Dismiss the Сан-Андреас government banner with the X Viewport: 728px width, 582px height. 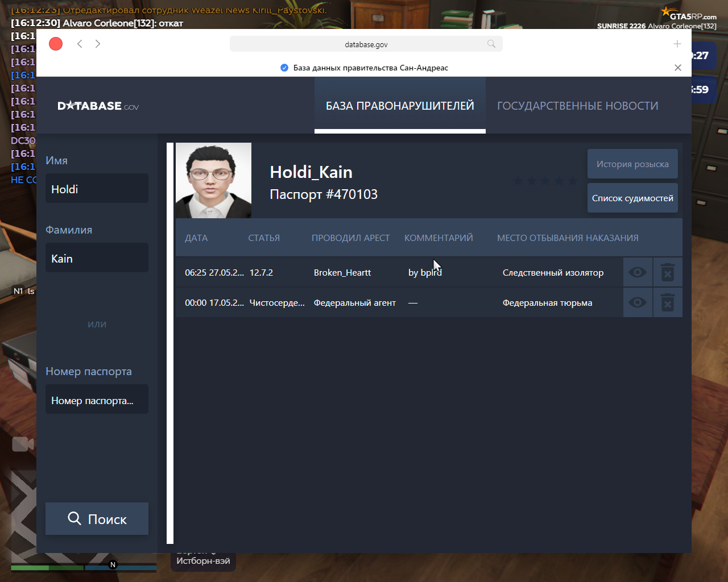678,67
